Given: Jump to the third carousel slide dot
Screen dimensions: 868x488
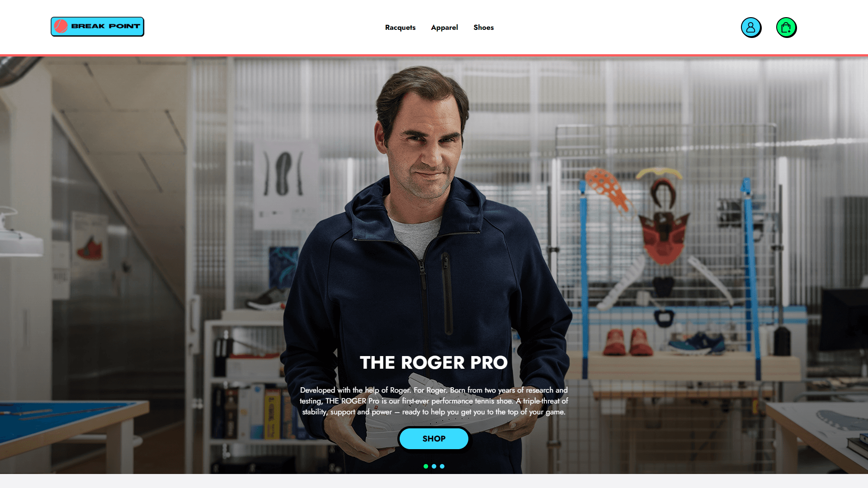Looking at the screenshot, I should tap(442, 466).
